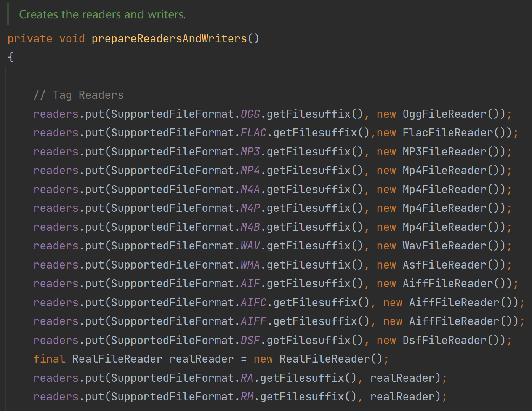Click the Creates the readers and writers doc comment
This screenshot has width=532, height=411.
click(x=102, y=14)
